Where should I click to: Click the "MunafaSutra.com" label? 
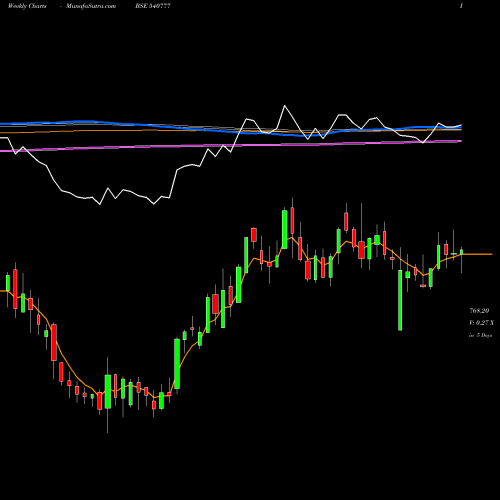point(91,6)
